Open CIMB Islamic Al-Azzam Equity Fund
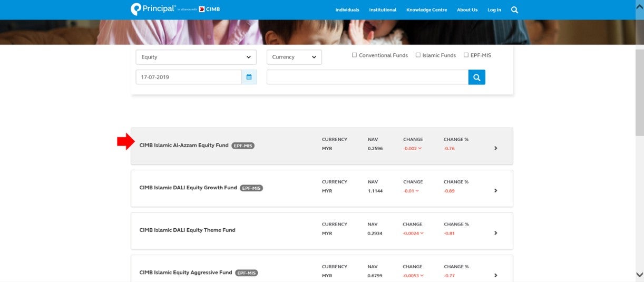The image size is (644, 282). [x=184, y=145]
